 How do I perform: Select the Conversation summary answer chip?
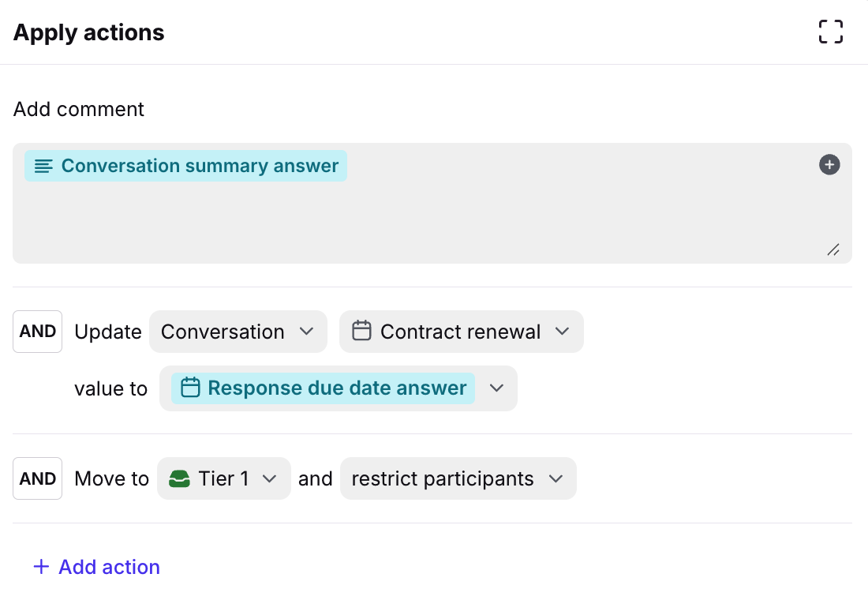coord(199,166)
